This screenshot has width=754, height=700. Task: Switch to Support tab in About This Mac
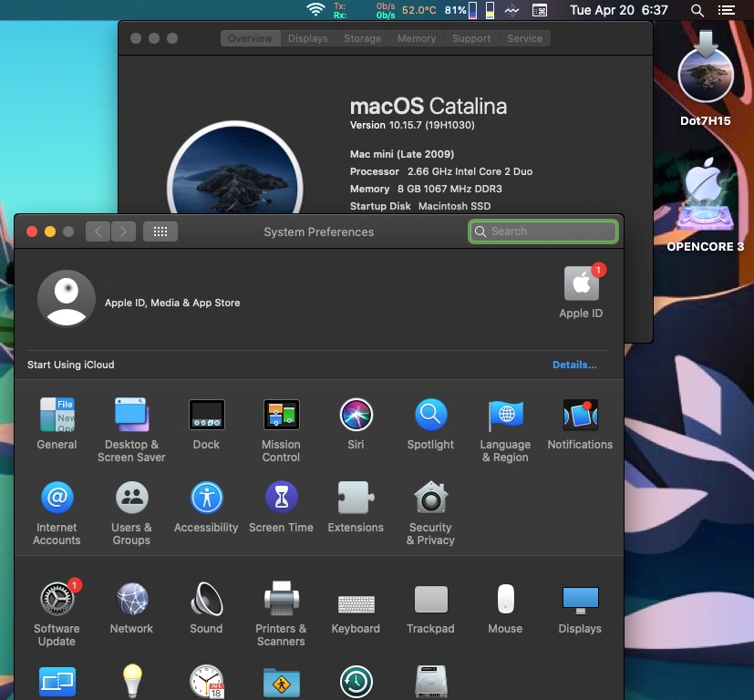pos(471,38)
